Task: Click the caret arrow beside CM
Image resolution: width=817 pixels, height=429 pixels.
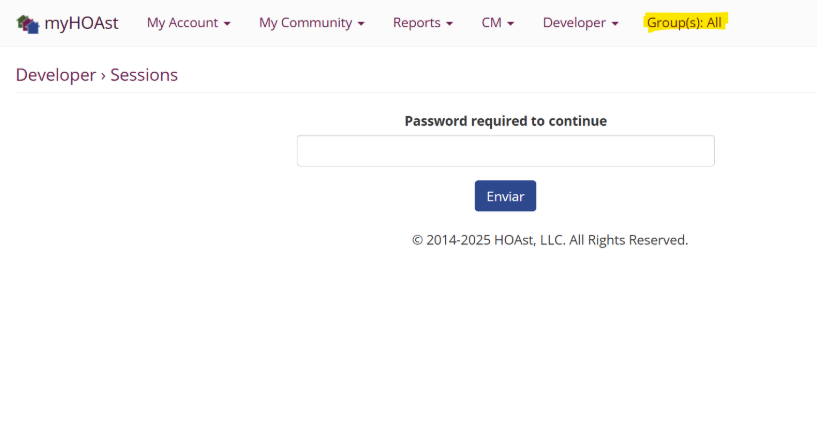Action: tap(511, 24)
